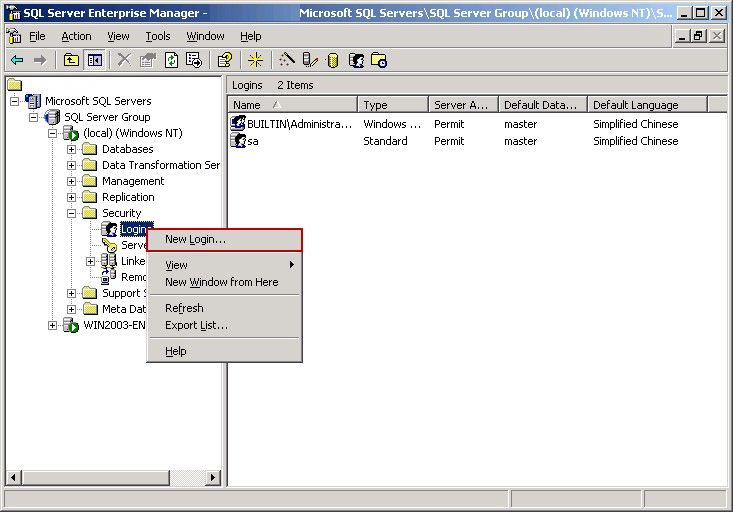Choose Export List... in context menu

click(x=224, y=325)
